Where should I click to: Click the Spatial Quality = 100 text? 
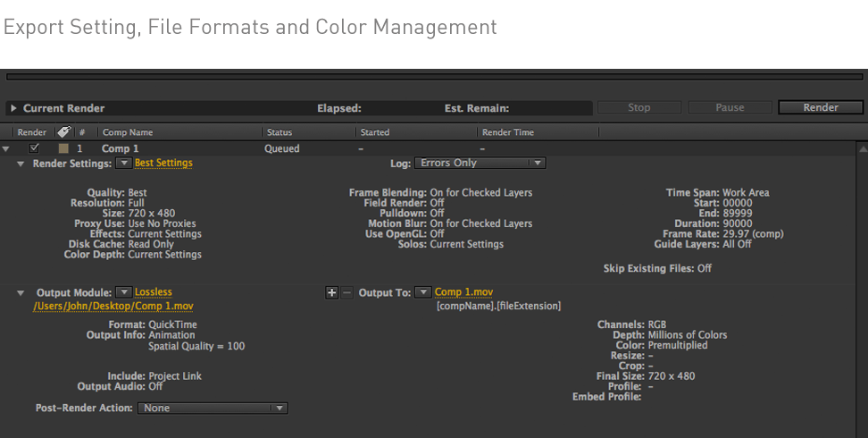click(x=196, y=346)
